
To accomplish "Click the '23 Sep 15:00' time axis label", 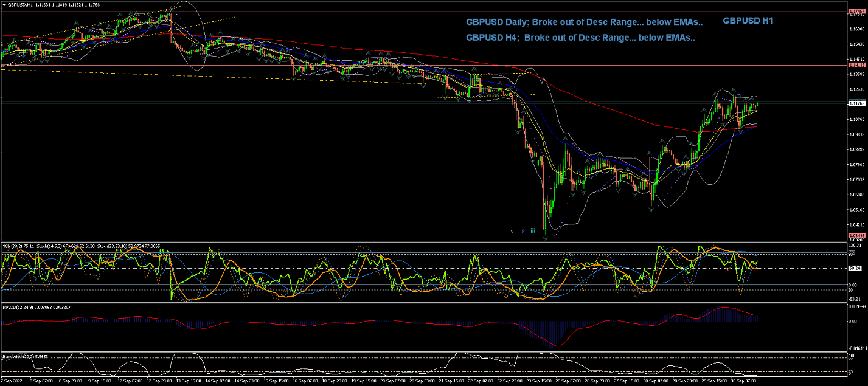I will [540, 381].
